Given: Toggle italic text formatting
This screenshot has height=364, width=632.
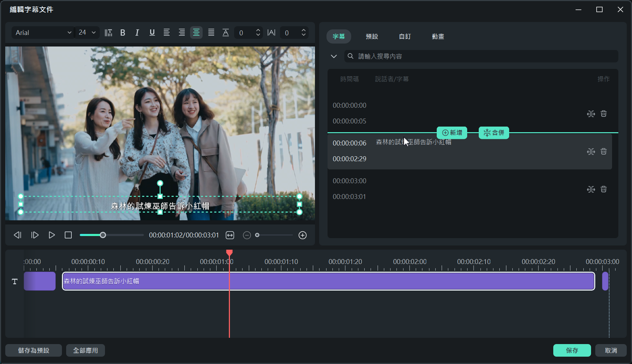Looking at the screenshot, I should pyautogui.click(x=137, y=33).
